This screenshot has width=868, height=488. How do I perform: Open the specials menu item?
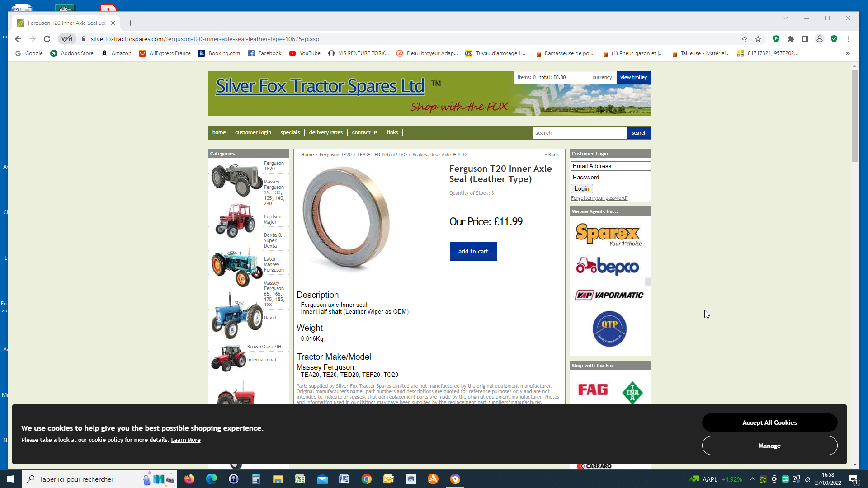[290, 132]
